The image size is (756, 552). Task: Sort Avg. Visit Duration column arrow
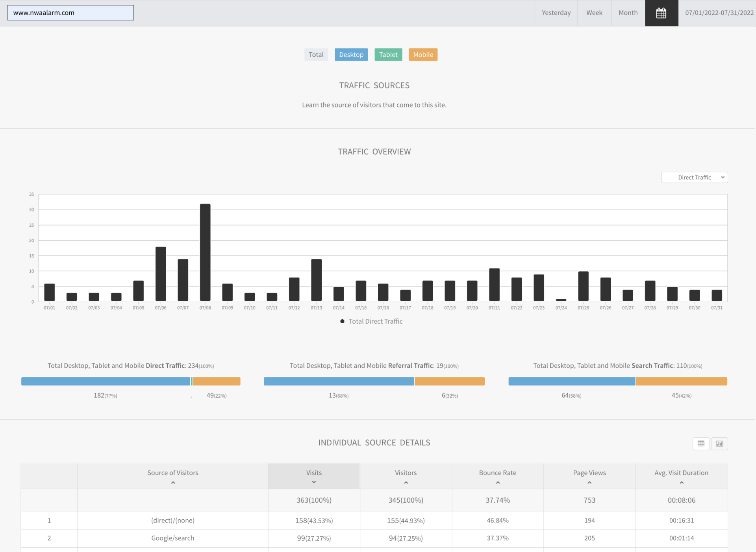click(681, 483)
